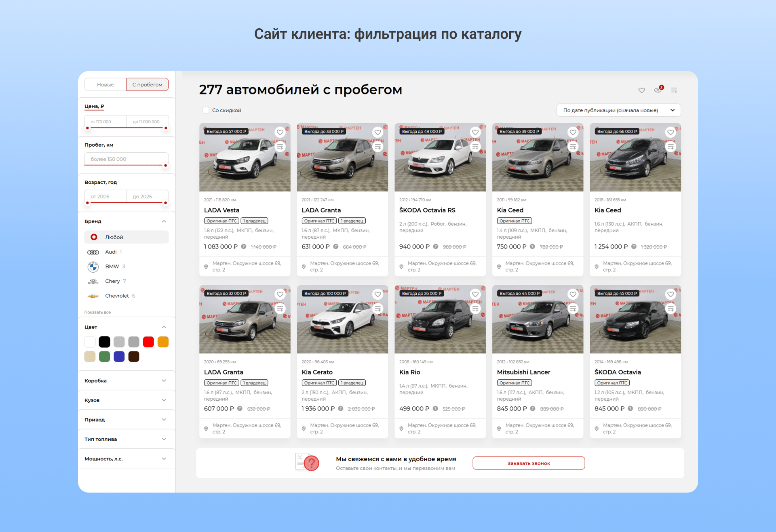Select the 'С пробегом' tab
776x532 pixels.
(147, 84)
